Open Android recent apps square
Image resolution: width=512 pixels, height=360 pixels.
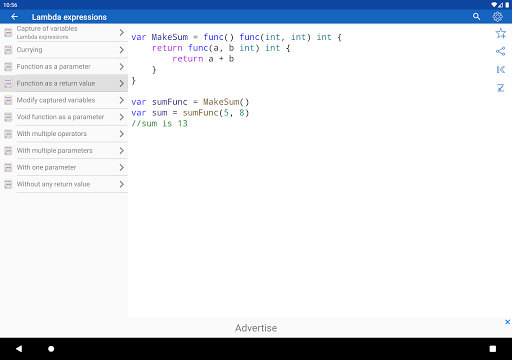click(492, 349)
